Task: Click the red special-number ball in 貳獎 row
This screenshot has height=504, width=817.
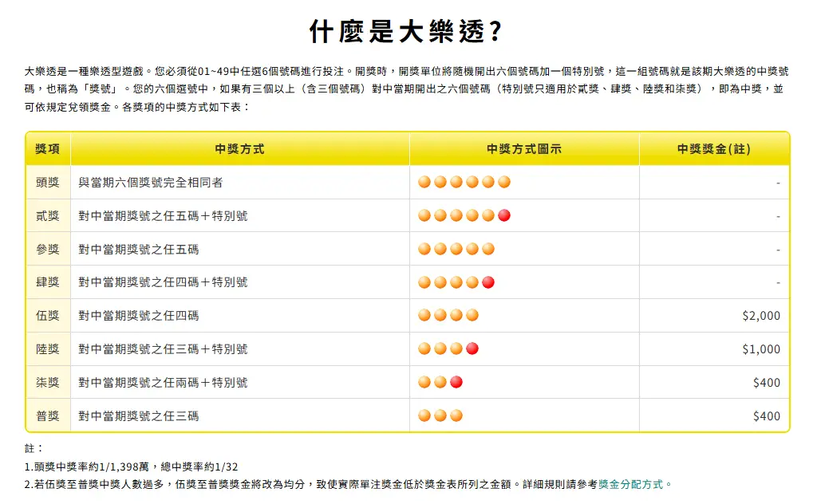Action: point(504,215)
